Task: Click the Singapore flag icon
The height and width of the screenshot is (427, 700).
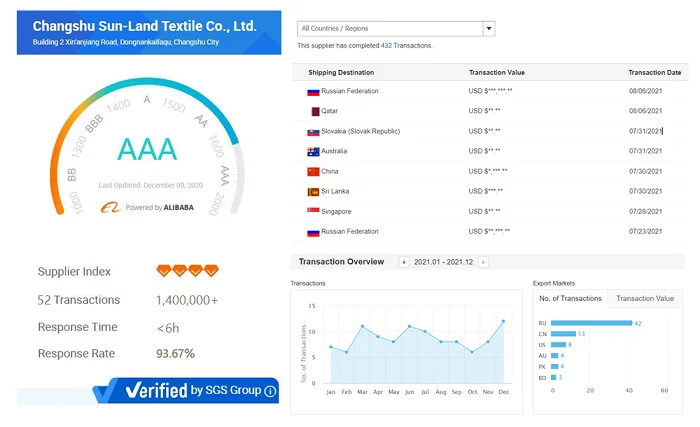Action: pyautogui.click(x=313, y=210)
